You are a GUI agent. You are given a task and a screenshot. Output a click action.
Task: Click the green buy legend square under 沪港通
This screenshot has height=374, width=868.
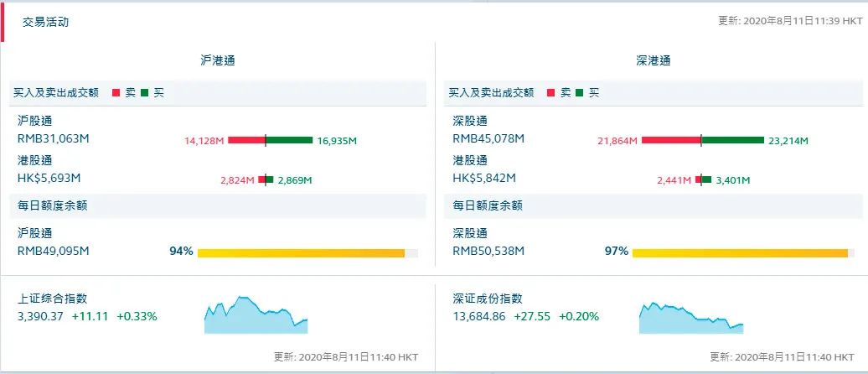[x=145, y=93]
